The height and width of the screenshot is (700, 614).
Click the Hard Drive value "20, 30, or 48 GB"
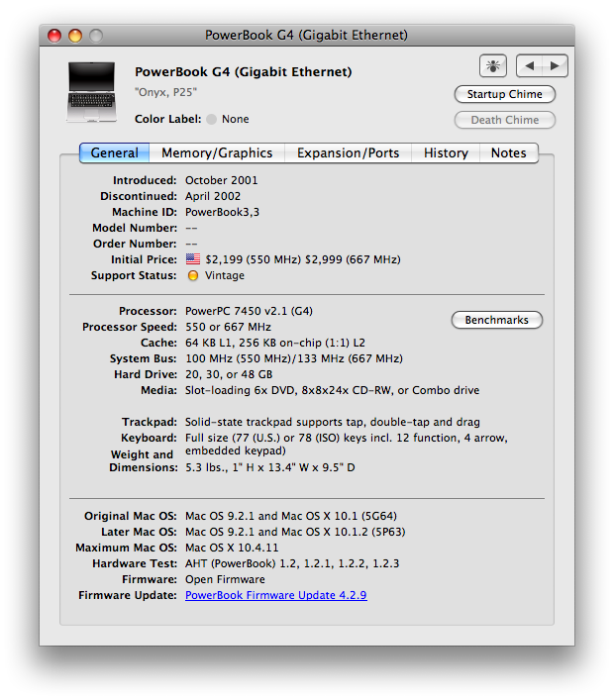229,374
